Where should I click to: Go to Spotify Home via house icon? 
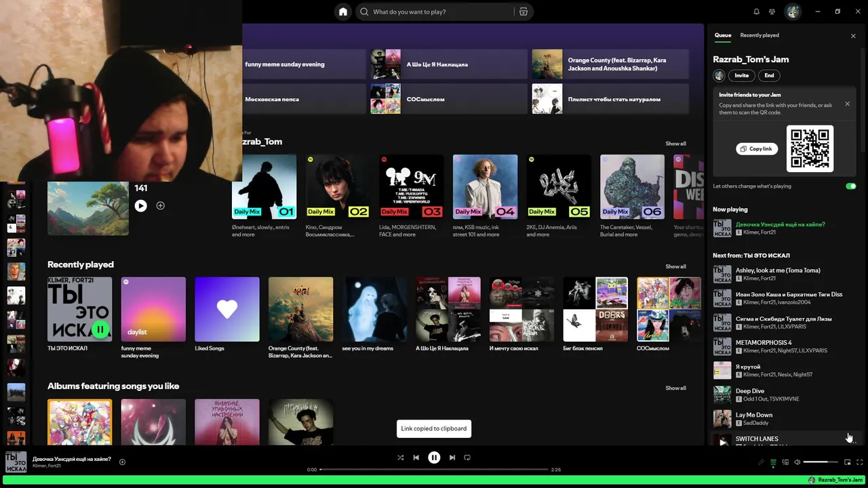(x=343, y=12)
